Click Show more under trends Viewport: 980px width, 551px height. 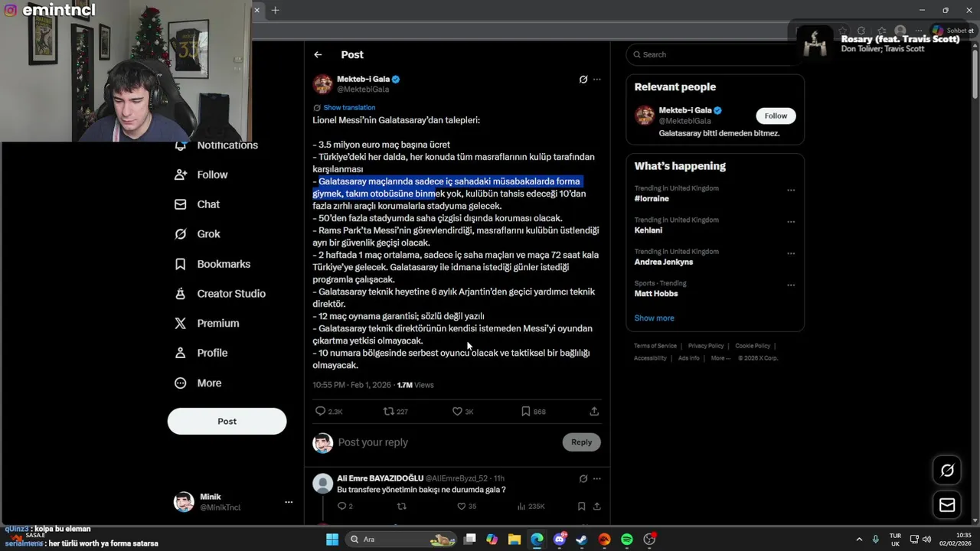[654, 318]
